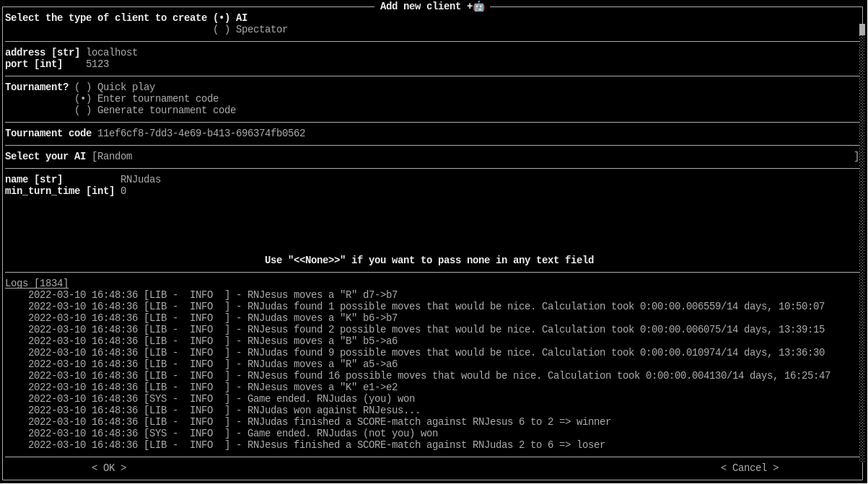
Task: Click the log line 'RNJesus found 16 possible moves'
Action: (429, 376)
